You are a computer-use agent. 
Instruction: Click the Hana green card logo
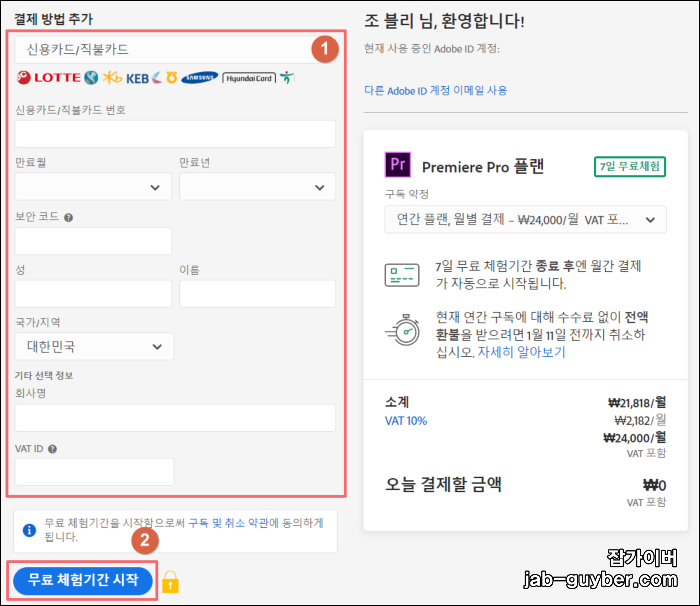click(287, 77)
